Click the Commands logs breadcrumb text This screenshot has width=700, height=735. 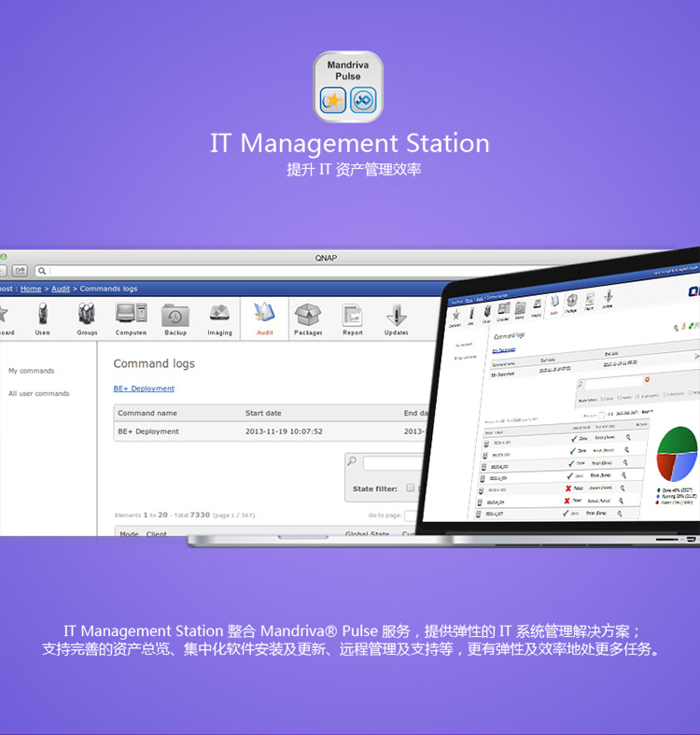108,289
